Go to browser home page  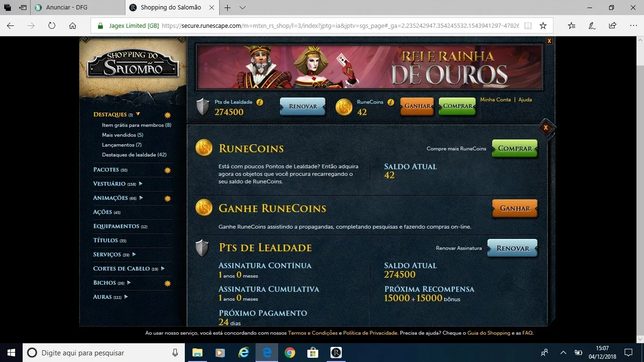pos(73,25)
